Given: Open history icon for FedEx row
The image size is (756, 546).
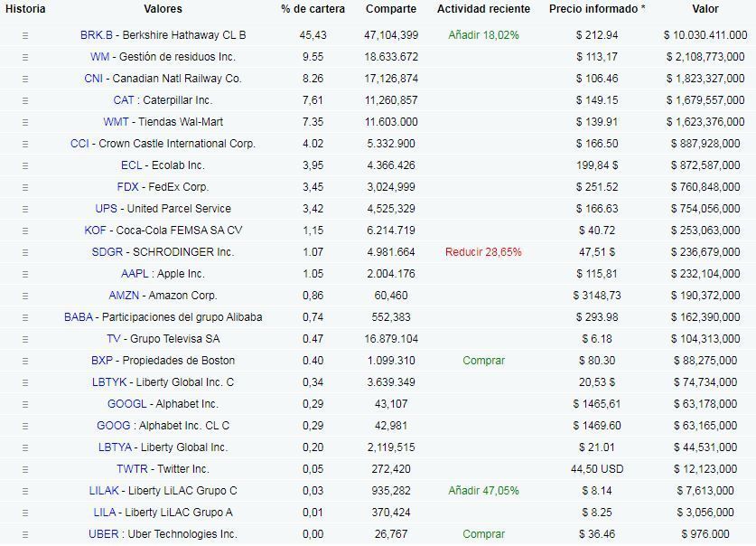Looking at the screenshot, I should click(25, 188).
